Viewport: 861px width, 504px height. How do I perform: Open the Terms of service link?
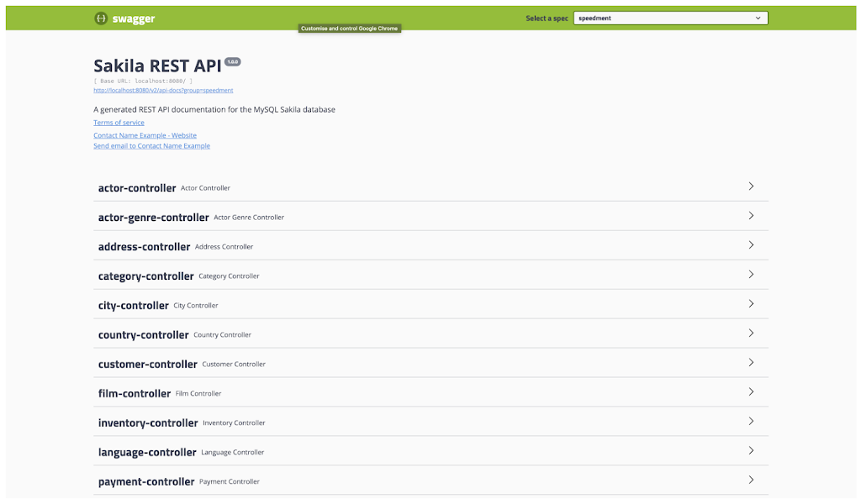119,123
